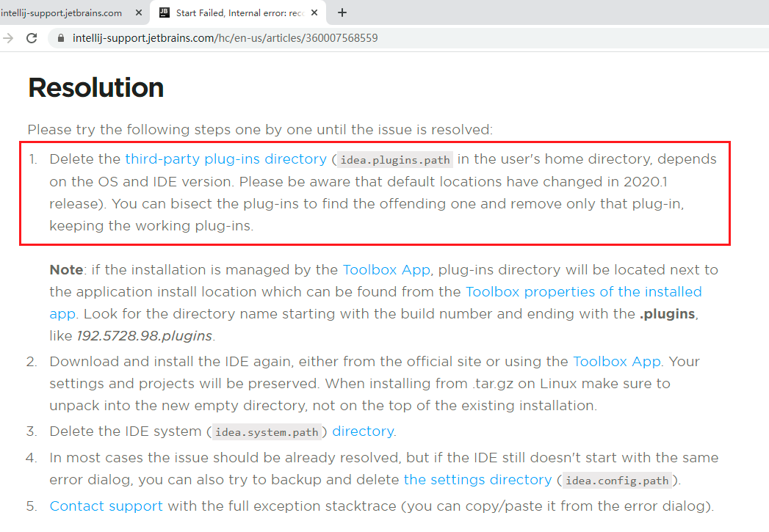Viewport: 769px width, 532px height.
Task: Reload the page with the refresh icon
Action: pos(32,38)
